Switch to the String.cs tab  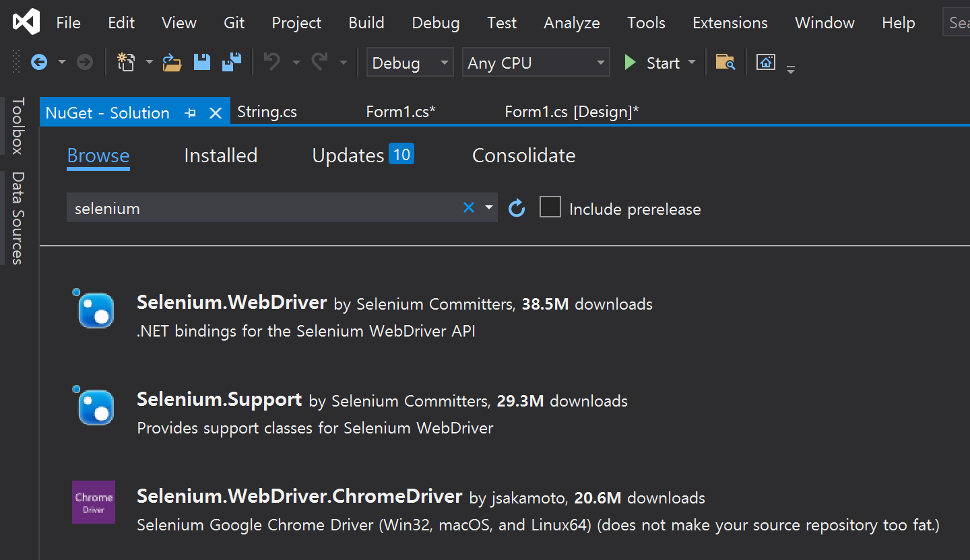267,112
